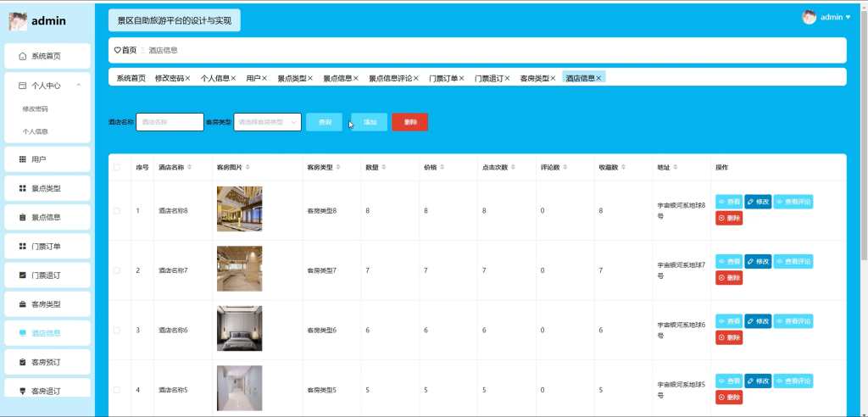Click the 系统首页 home icon in sidebar
Screen dimensions: 868x417
point(22,56)
